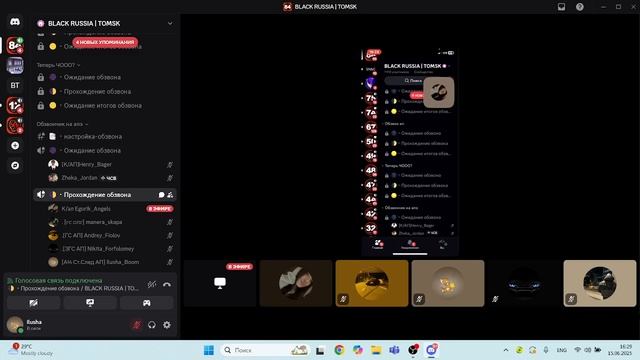The height and width of the screenshot is (360, 640).
Task: Disconnect from voice call
Action: 167,284
